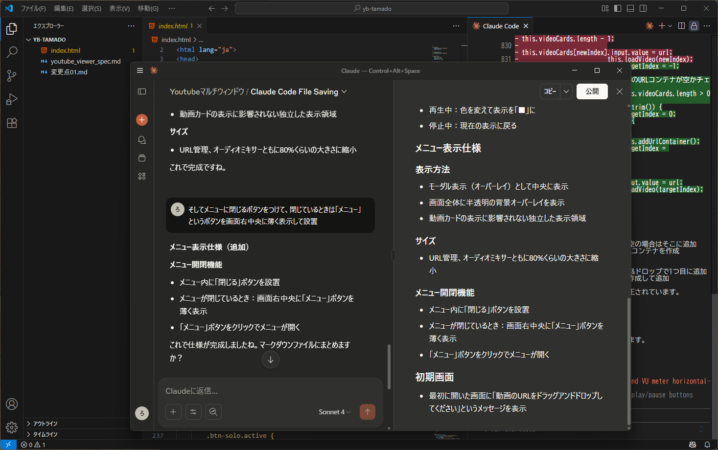
Task: Open 表示(V) menu in VS Code
Action: point(119,9)
